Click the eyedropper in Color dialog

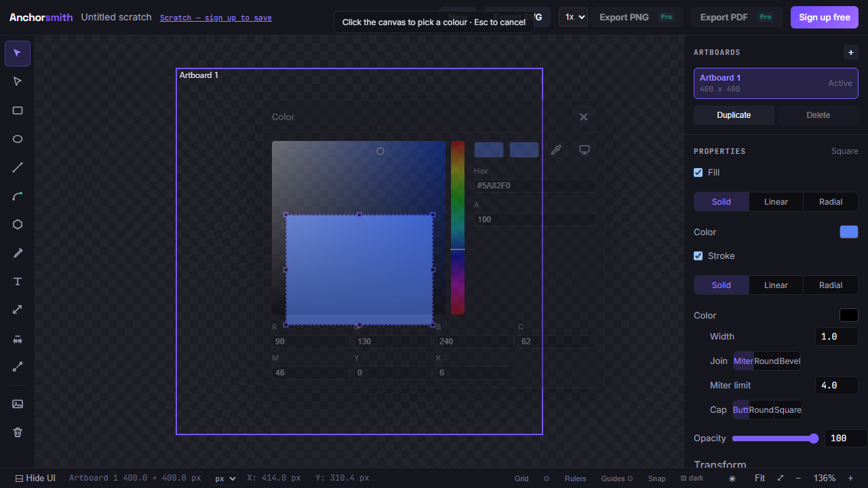click(x=556, y=150)
